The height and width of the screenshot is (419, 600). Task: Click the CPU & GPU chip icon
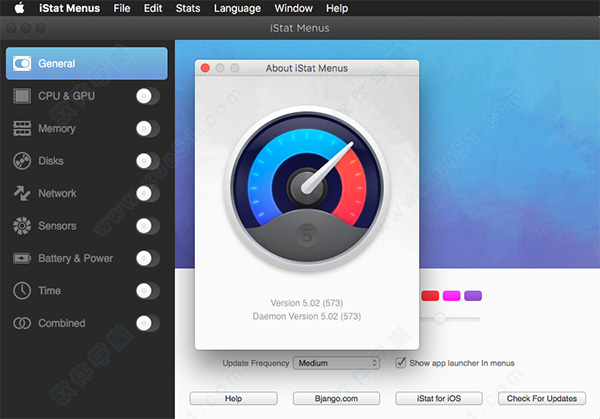[22, 96]
